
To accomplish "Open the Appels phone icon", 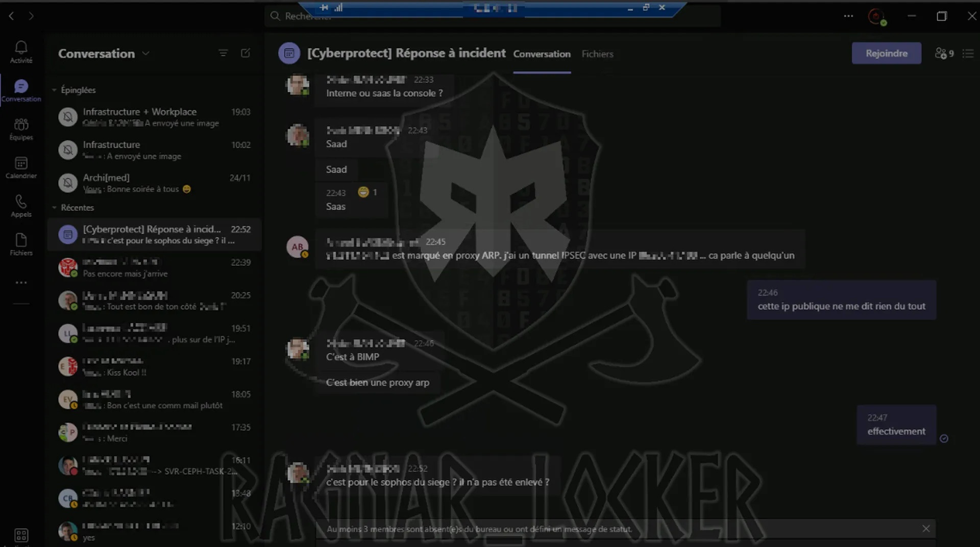I will tap(21, 206).
